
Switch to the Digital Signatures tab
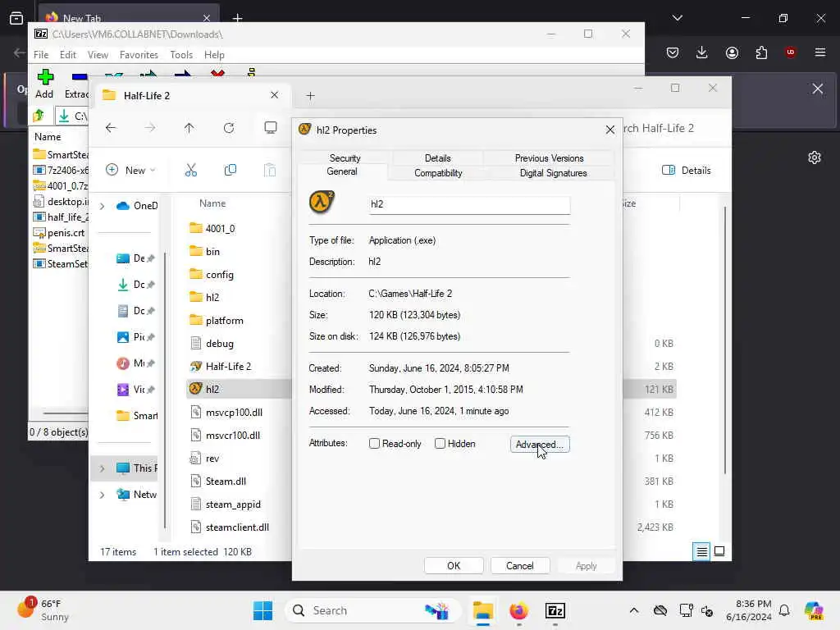click(x=553, y=173)
